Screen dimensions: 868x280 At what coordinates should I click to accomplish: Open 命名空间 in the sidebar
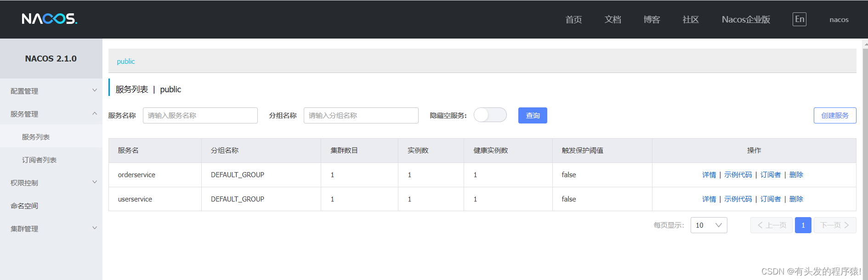tap(24, 206)
